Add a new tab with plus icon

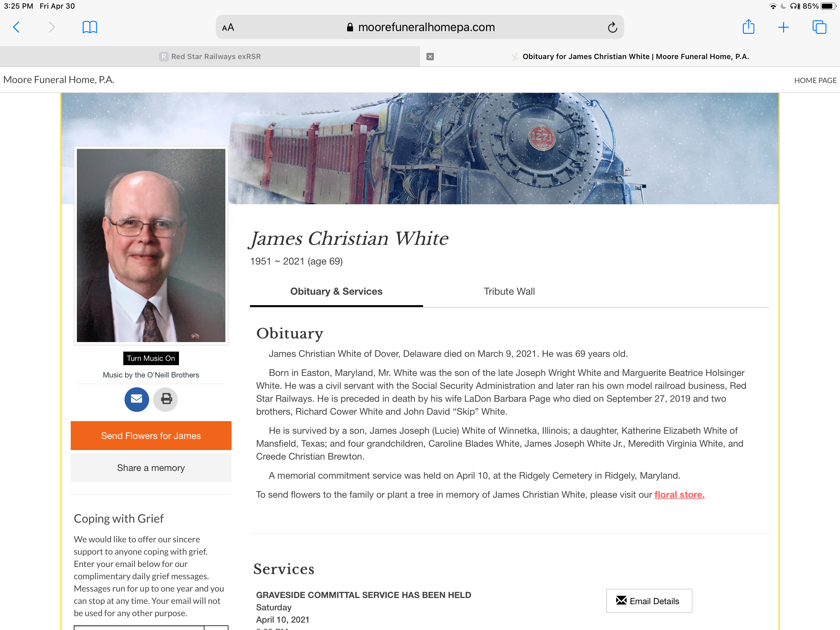(x=783, y=27)
